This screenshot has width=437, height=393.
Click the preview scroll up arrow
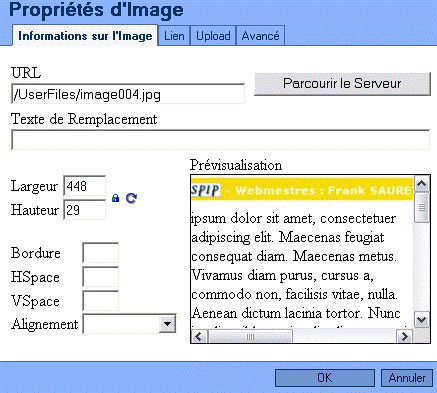(422, 183)
